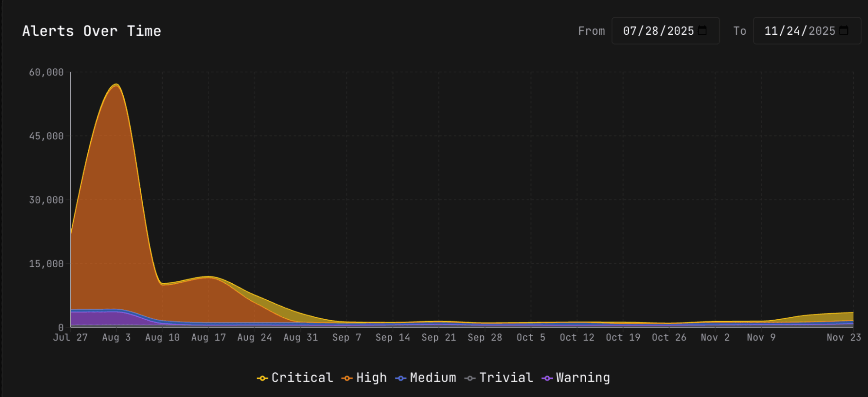Click the Aug 3 x-axis label
The image size is (868, 397).
[x=116, y=338]
